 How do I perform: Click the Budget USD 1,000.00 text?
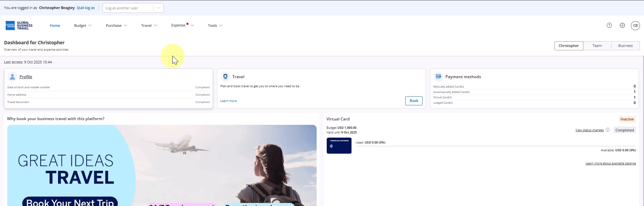coord(341,128)
